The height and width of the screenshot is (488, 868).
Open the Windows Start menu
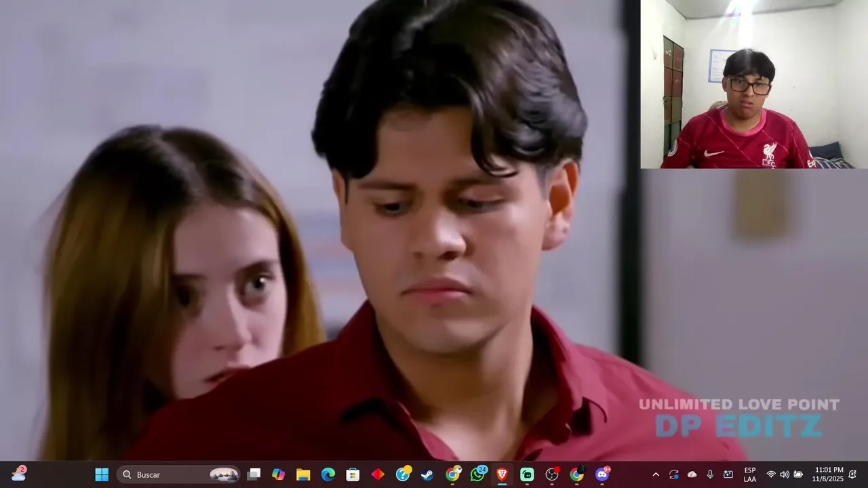point(102,474)
